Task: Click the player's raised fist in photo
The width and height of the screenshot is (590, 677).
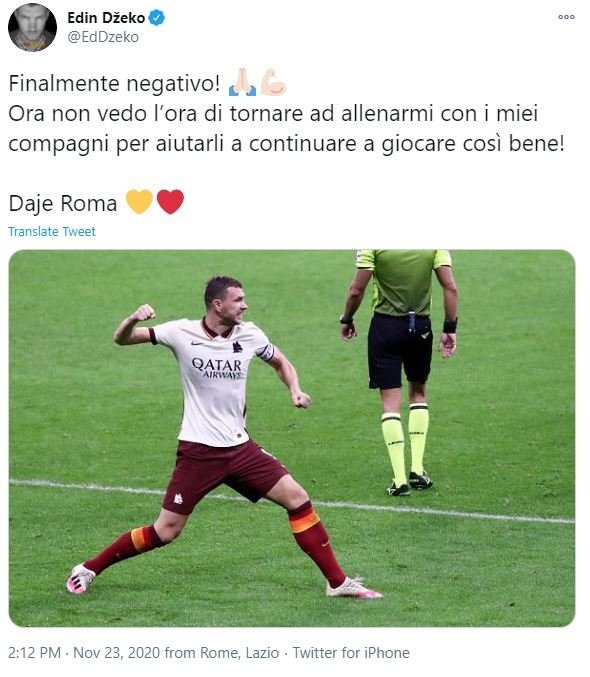Action: click(144, 312)
